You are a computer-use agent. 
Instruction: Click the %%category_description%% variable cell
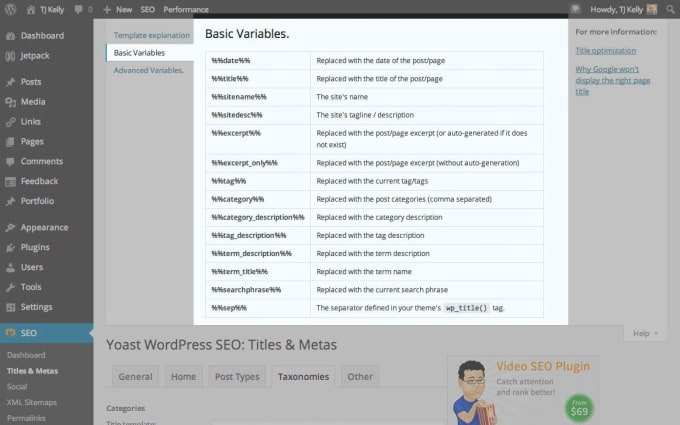coord(258,217)
